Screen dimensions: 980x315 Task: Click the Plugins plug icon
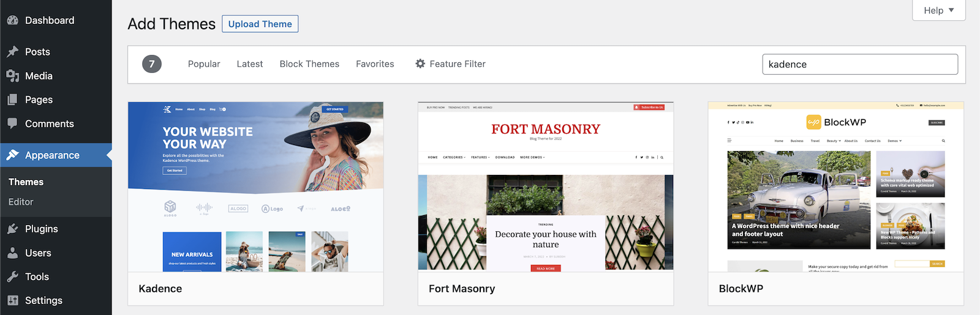click(x=12, y=229)
